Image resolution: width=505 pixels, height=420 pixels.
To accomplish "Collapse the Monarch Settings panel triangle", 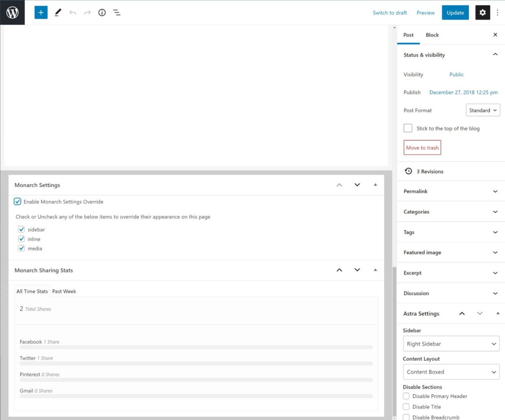I will 375,185.
